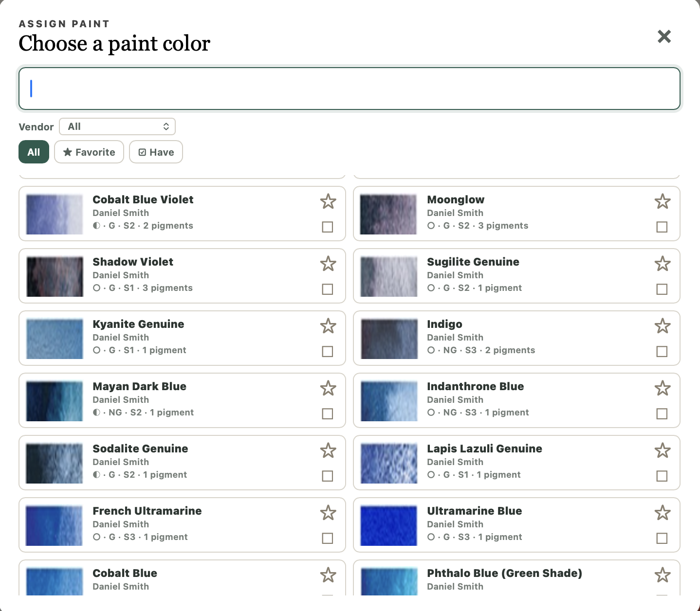Enable the Shadow Violet have checkbox
This screenshot has height=611, width=700.
pyautogui.click(x=328, y=289)
